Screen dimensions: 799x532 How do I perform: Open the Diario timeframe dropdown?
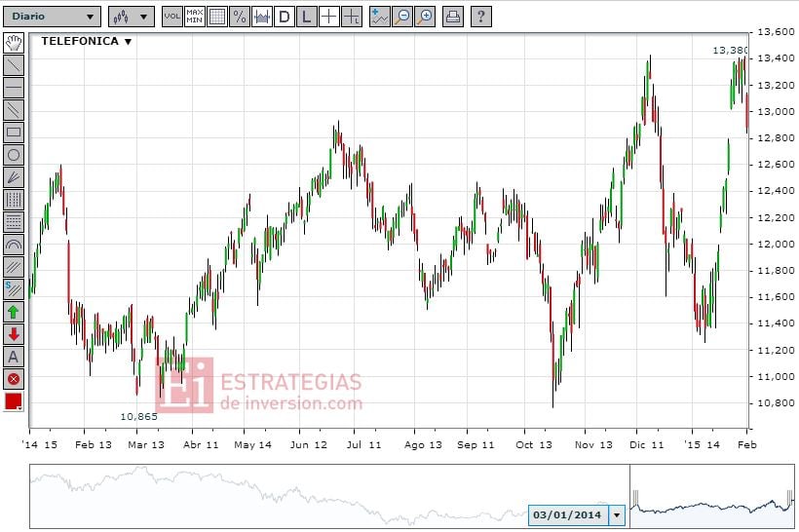point(52,17)
